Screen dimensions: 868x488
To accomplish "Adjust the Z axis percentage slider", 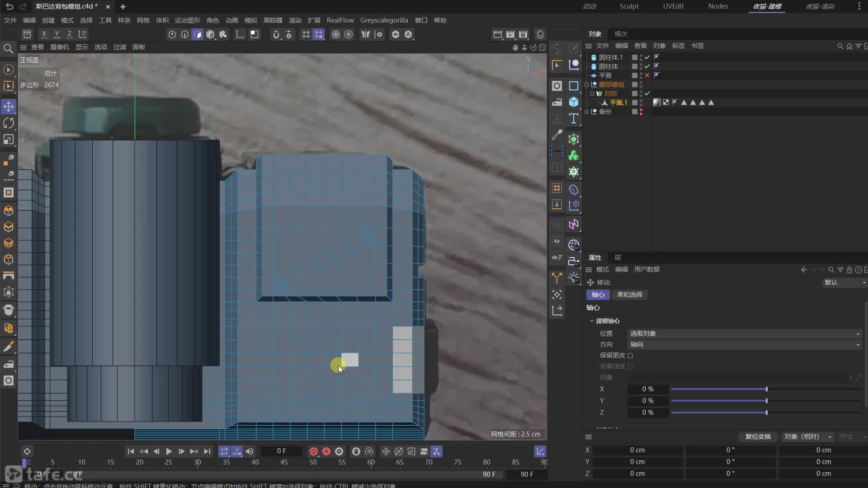I will pos(766,413).
